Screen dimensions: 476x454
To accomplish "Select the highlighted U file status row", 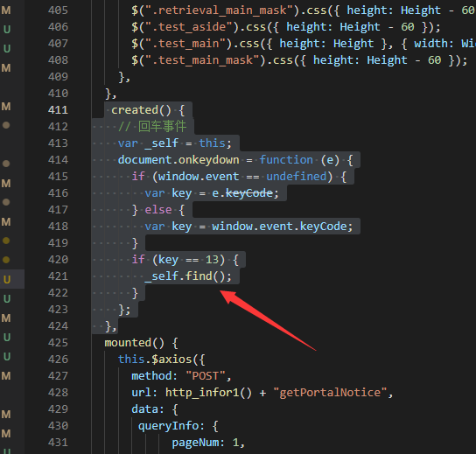I will pos(12,279).
